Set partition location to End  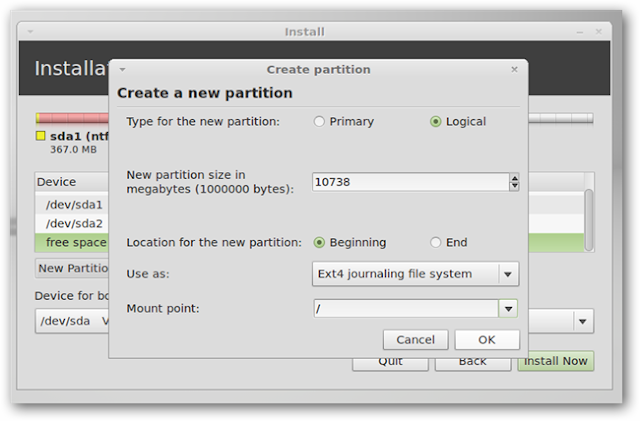click(x=435, y=242)
